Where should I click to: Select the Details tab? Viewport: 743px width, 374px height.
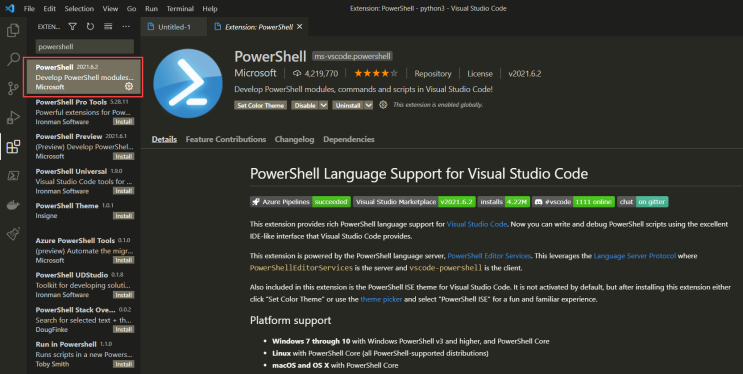click(164, 139)
